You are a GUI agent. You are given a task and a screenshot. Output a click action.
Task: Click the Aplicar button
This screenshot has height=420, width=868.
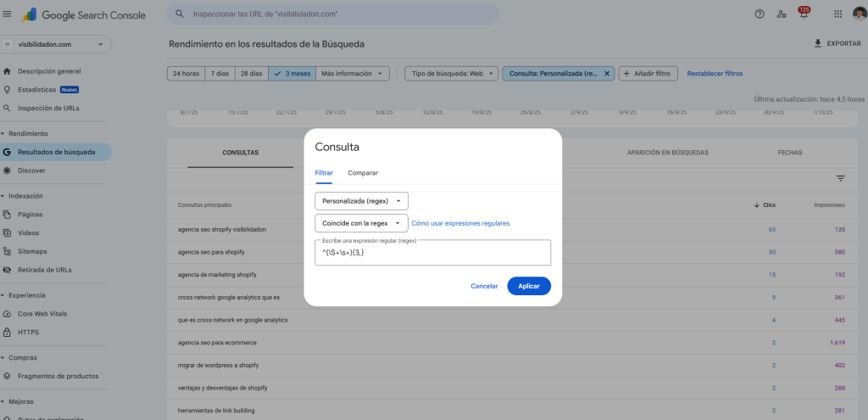(528, 286)
